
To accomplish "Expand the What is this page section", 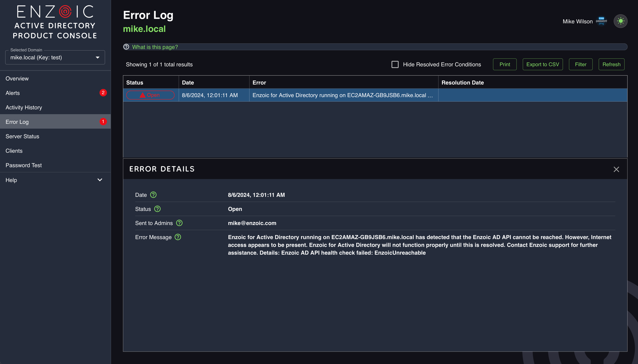I will (155, 47).
